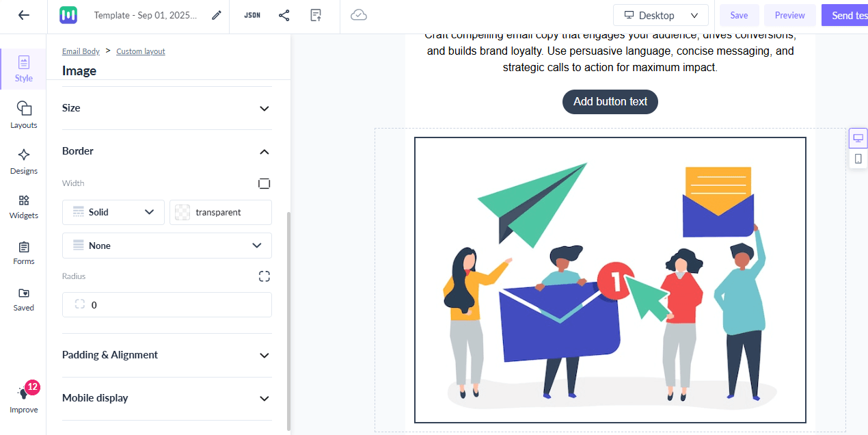Click the share icon in top toolbar
The image size is (868, 435).
coord(284,15)
